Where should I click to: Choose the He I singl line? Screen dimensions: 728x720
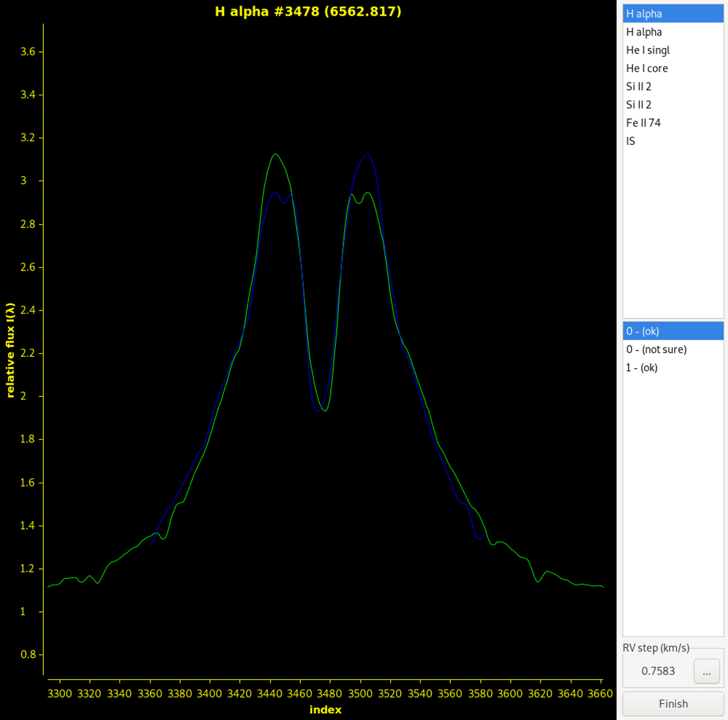point(647,50)
